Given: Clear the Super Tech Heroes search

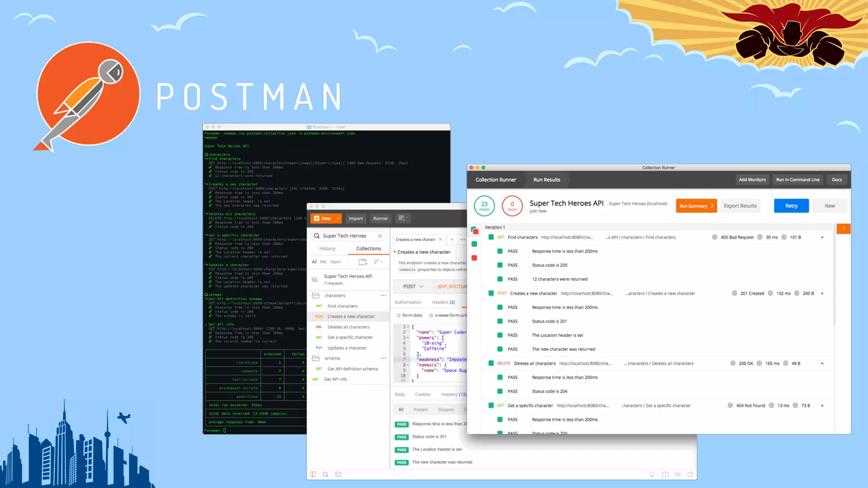Looking at the screenshot, I should [380, 236].
